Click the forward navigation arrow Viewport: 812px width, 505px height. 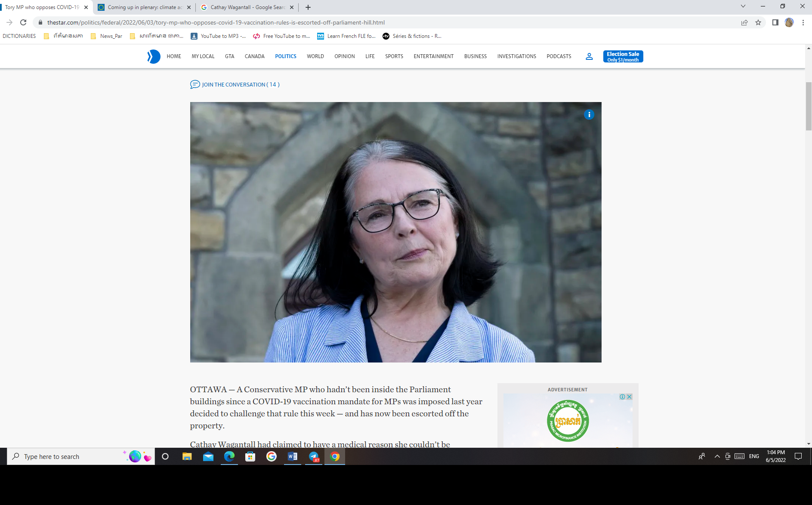tap(9, 22)
